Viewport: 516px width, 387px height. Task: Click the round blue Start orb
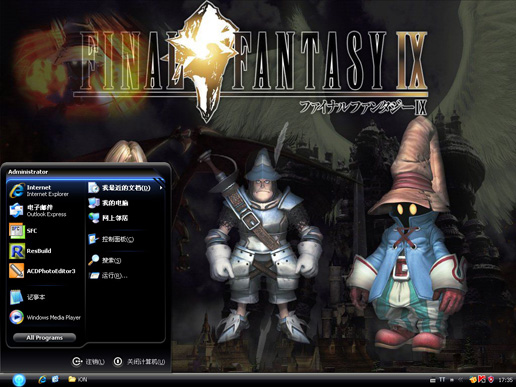click(19, 379)
